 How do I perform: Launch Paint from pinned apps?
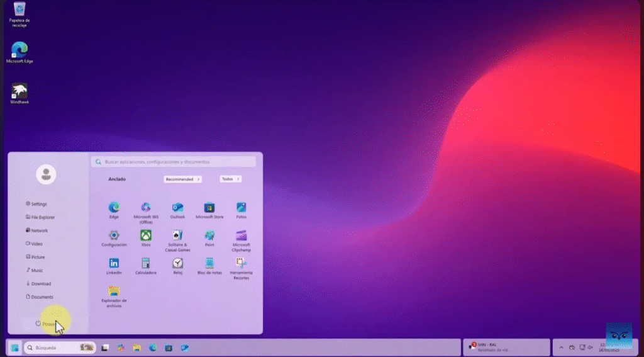(209, 236)
